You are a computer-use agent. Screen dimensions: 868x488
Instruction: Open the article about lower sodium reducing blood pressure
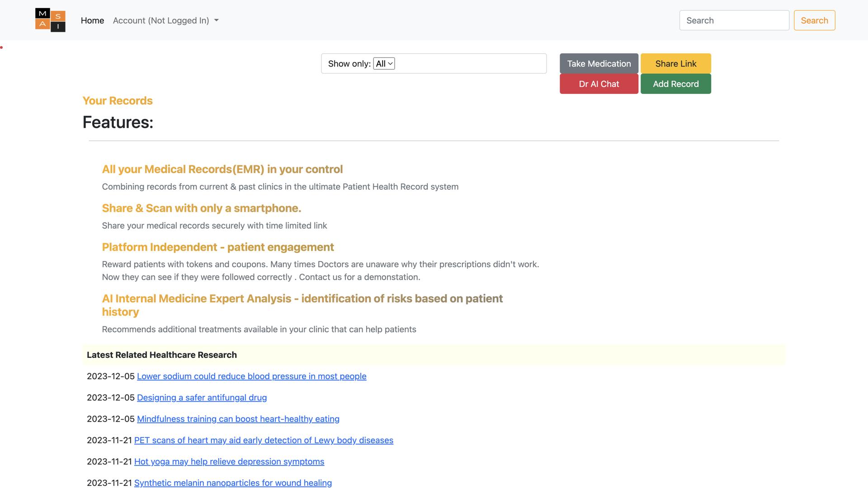coord(251,376)
